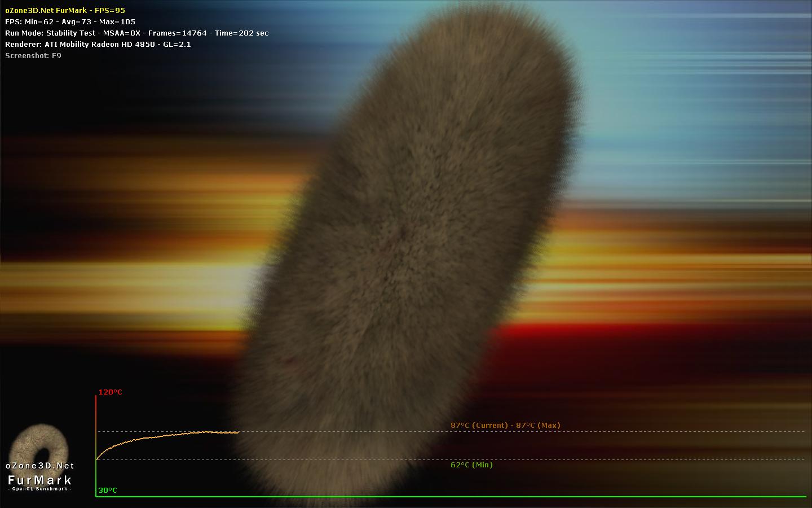Click the orange temperature curve on the graph
The width and height of the screenshot is (812, 508).
point(167,436)
